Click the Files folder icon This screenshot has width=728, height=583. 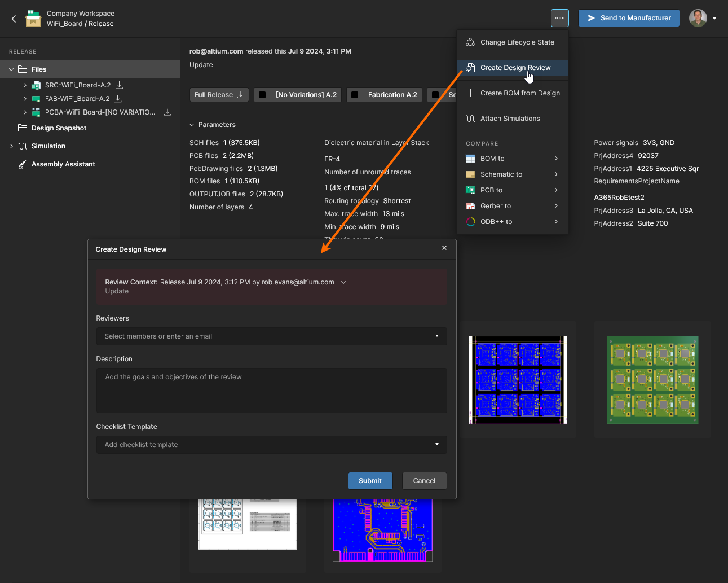click(x=23, y=69)
